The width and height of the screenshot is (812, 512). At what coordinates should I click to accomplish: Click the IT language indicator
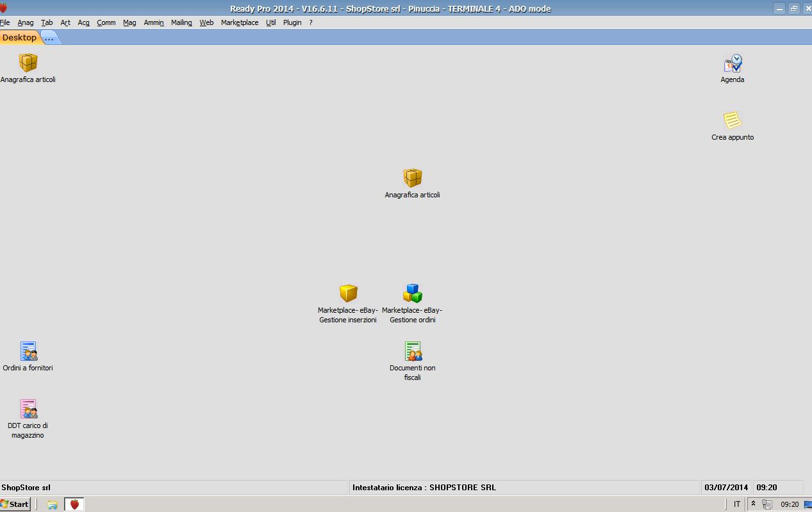click(x=737, y=504)
